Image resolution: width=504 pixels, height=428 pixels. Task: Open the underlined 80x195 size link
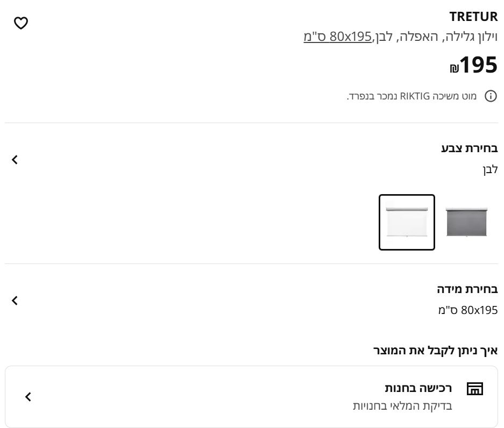[x=337, y=37]
